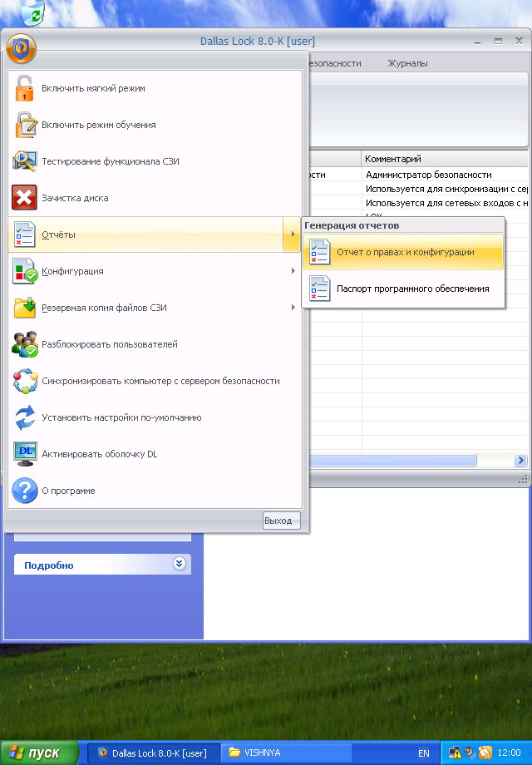The height and width of the screenshot is (765, 532).
Task: Click the horizontal scrollbar right arrow
Action: [521, 460]
